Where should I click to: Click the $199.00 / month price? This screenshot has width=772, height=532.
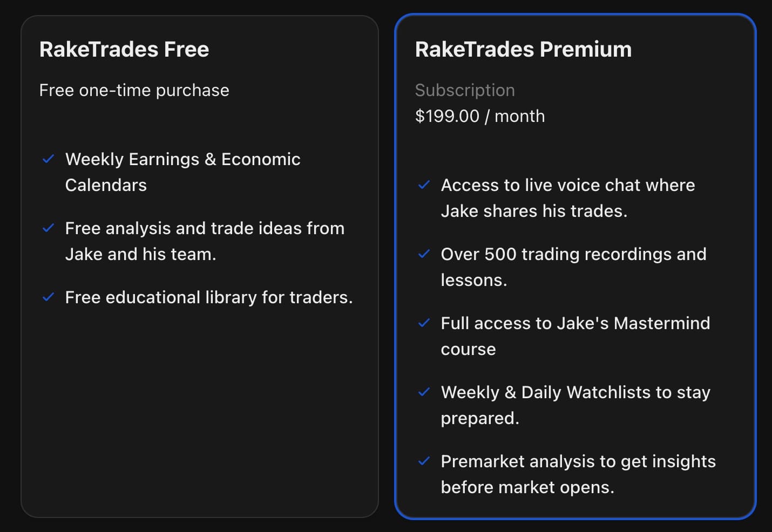pyautogui.click(x=480, y=116)
